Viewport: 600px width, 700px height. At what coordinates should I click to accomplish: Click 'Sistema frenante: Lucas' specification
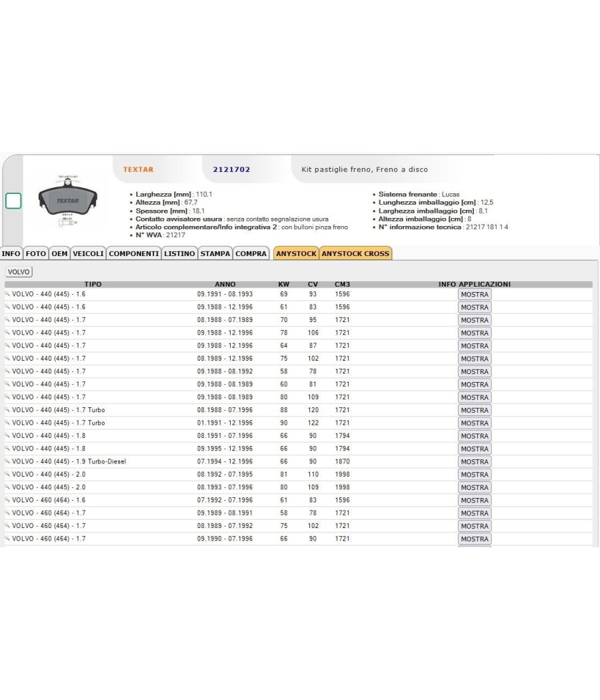coord(419,194)
